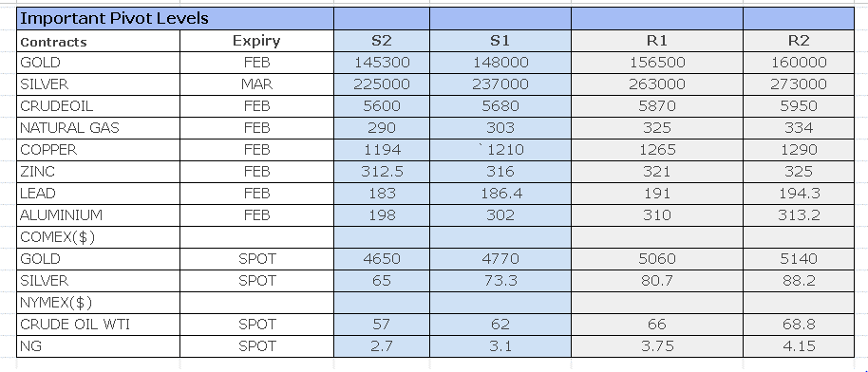This screenshot has height=372, width=868.
Task: Click COMEX SILVER S1 value 73.3
Action: [500, 281]
